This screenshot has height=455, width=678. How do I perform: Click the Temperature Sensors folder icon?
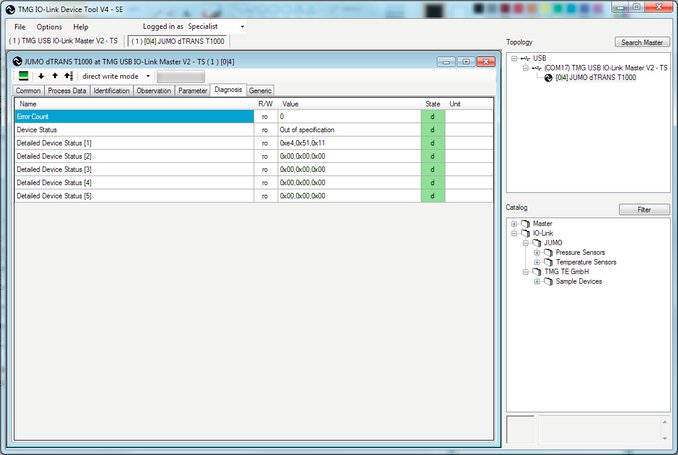coord(548,262)
